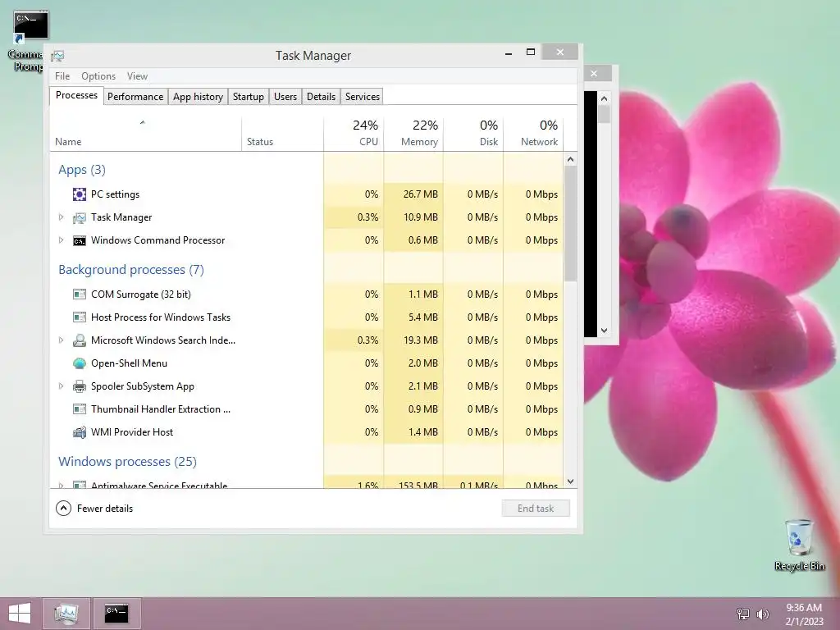Open the Recycle Bin desktop icon

[x=799, y=545]
